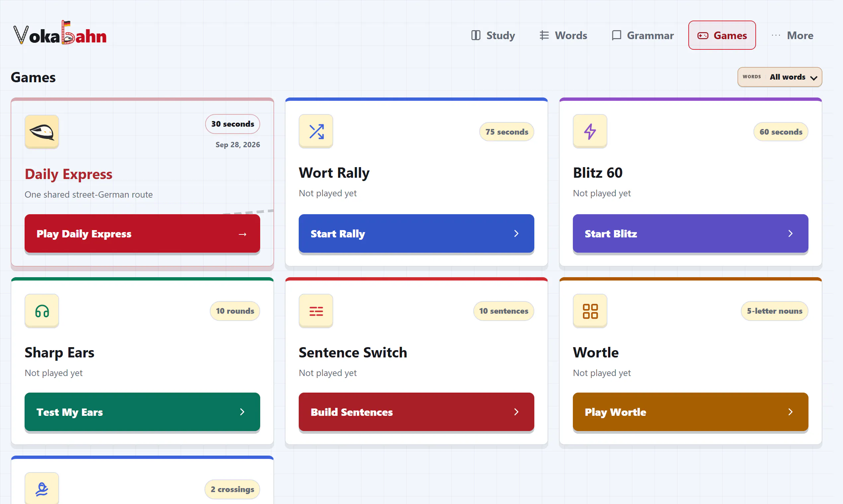
Task: Click the 5-letter nouns badge
Action: (774, 311)
